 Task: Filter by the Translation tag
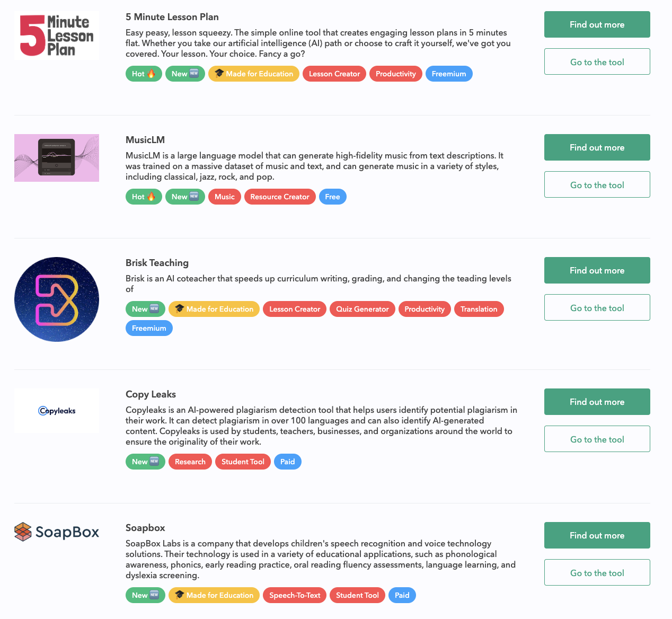click(x=479, y=309)
